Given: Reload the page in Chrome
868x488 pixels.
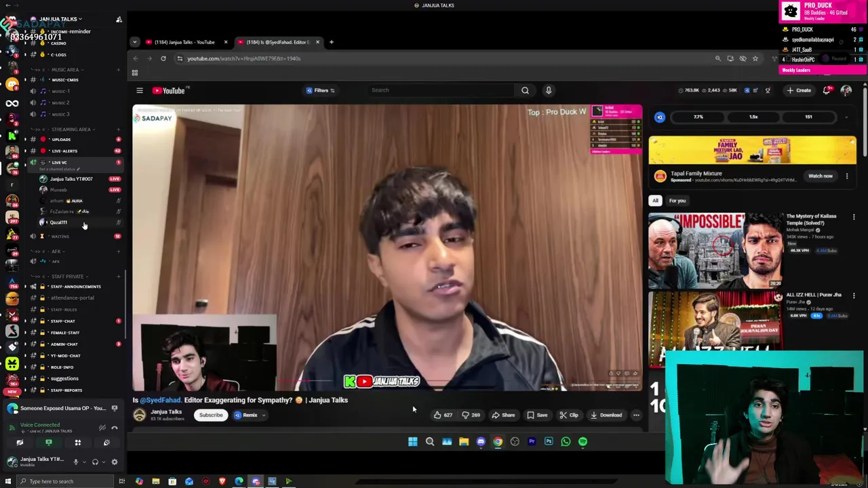Looking at the screenshot, I should click(x=163, y=58).
